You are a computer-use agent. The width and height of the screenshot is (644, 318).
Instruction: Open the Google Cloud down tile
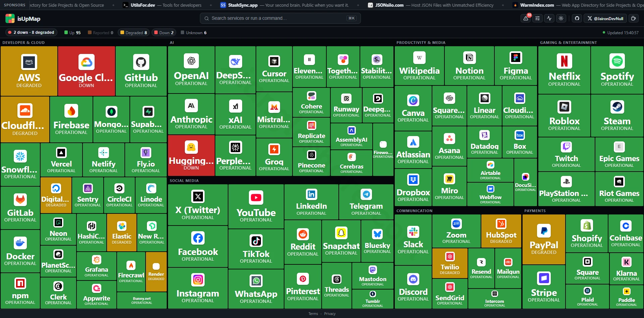(86, 71)
